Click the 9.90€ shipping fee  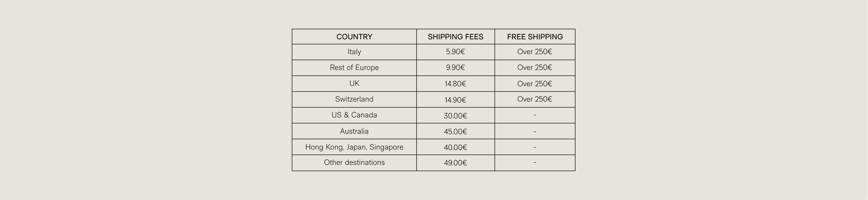point(455,68)
